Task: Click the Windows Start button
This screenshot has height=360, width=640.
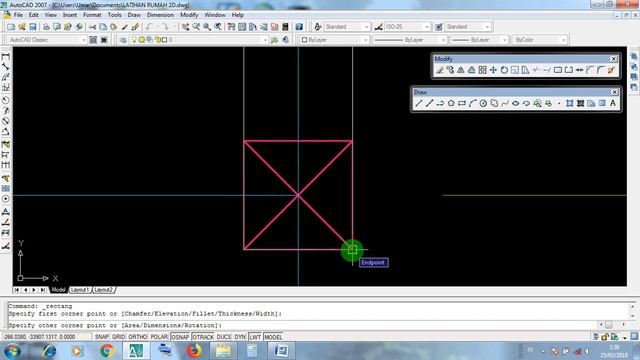Action: 13,351
